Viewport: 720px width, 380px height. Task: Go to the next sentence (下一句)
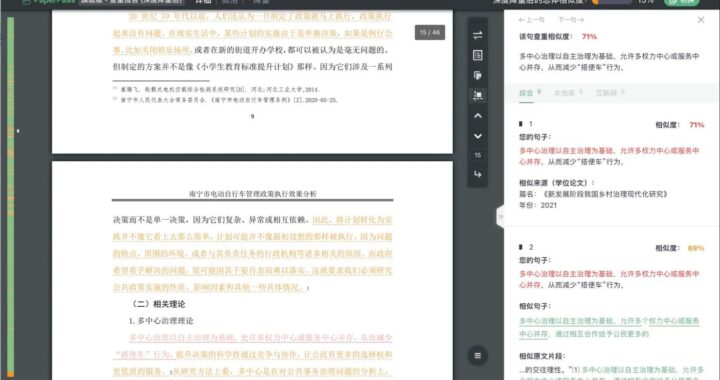point(571,20)
